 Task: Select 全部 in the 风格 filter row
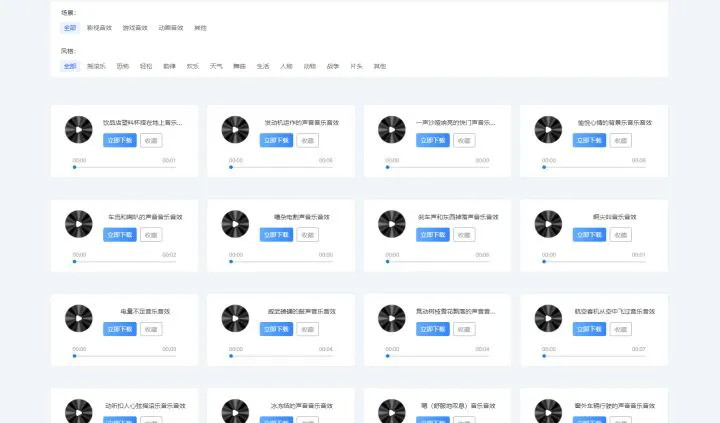click(70, 66)
